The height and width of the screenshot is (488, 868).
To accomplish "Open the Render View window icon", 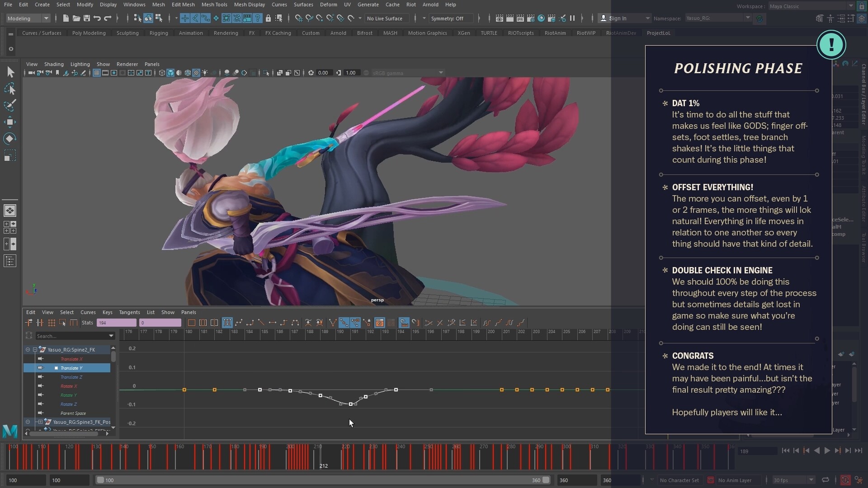I will [499, 19].
